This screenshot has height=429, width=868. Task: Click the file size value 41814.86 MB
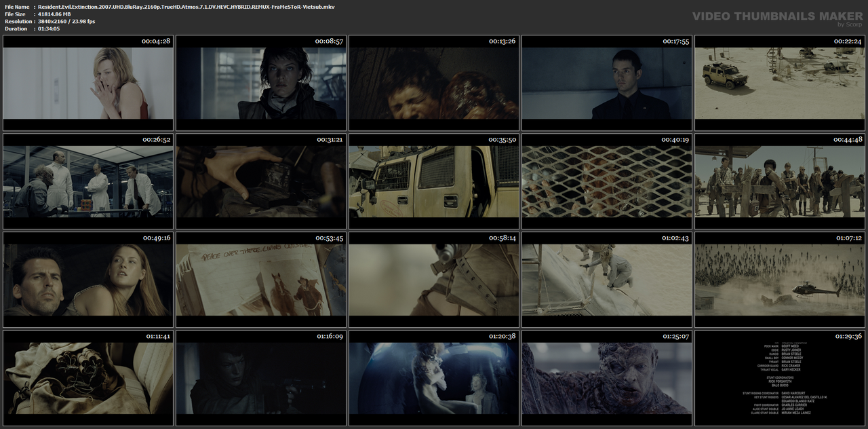(54, 14)
